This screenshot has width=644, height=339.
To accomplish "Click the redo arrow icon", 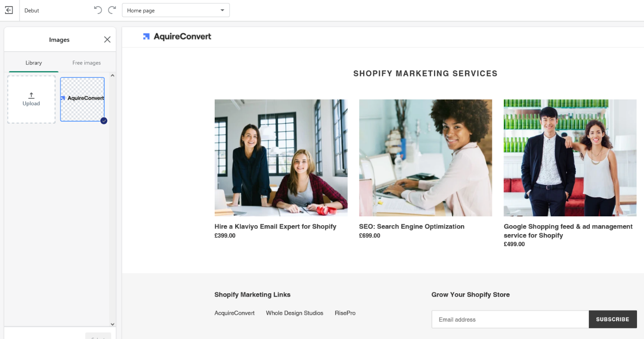I will [112, 10].
